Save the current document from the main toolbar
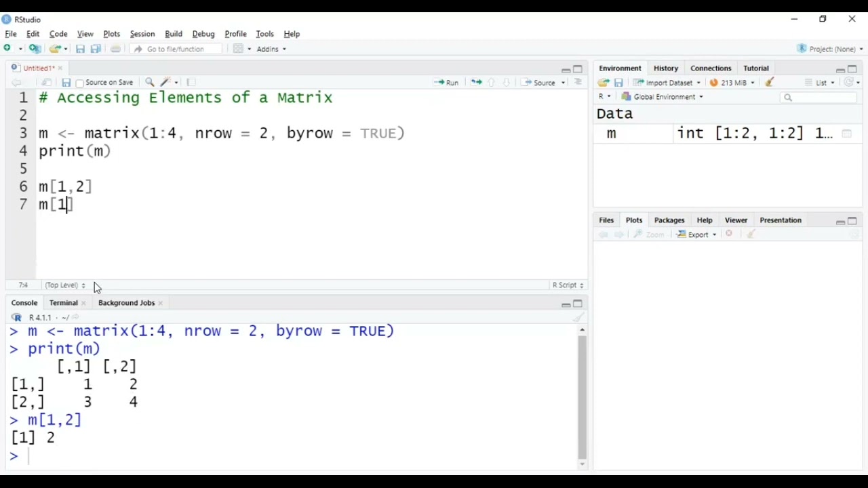Screen dimensions: 868x488 (80, 49)
